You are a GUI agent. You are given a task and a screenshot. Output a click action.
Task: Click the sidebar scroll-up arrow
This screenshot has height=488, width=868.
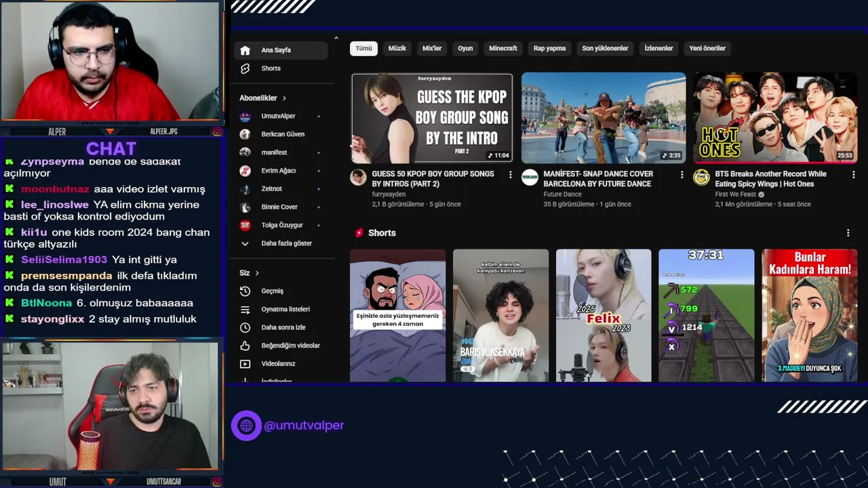click(336, 38)
